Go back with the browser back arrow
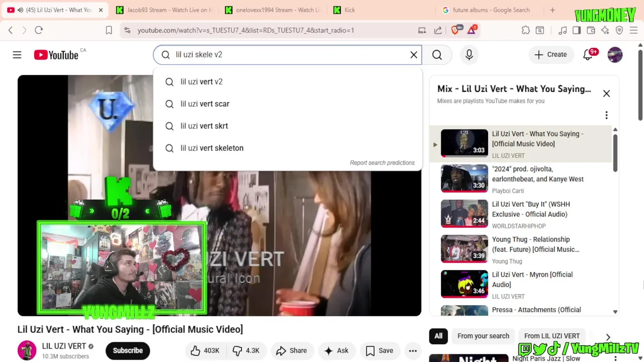This screenshot has width=644, height=362. point(11,30)
